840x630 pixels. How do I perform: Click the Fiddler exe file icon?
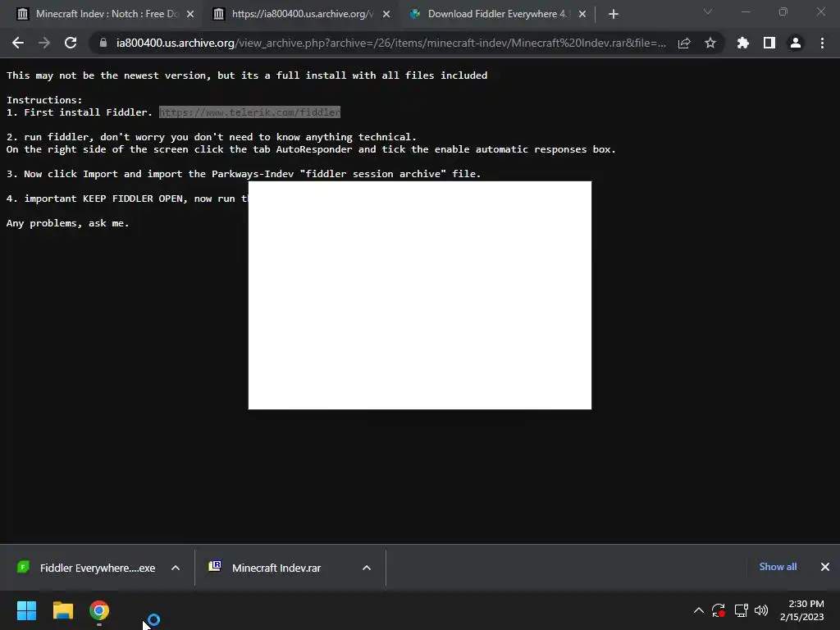pos(23,567)
